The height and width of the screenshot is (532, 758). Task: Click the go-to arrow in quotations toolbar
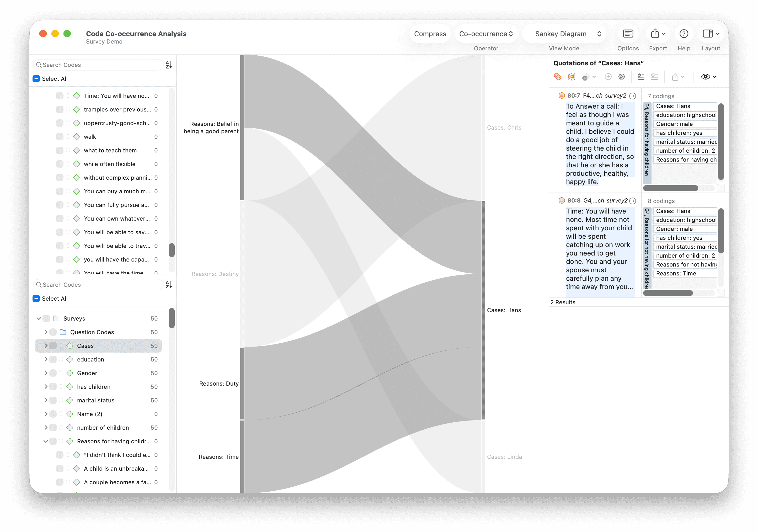(608, 77)
